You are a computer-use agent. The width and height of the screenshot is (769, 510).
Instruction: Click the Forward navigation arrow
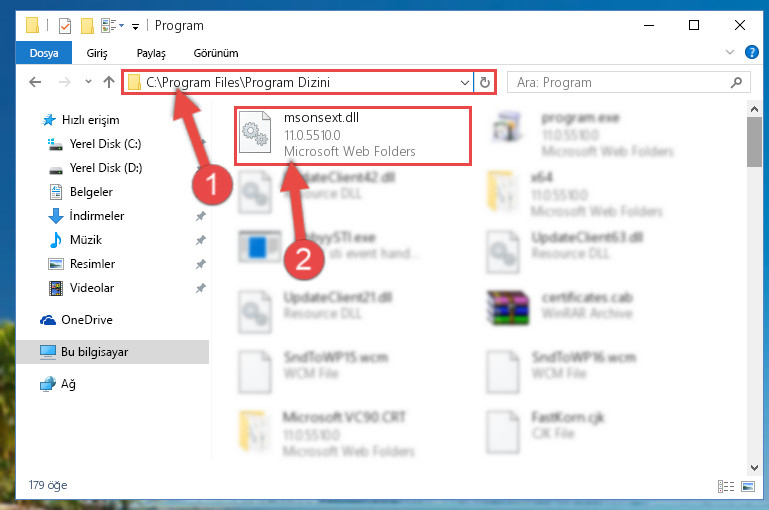click(64, 82)
